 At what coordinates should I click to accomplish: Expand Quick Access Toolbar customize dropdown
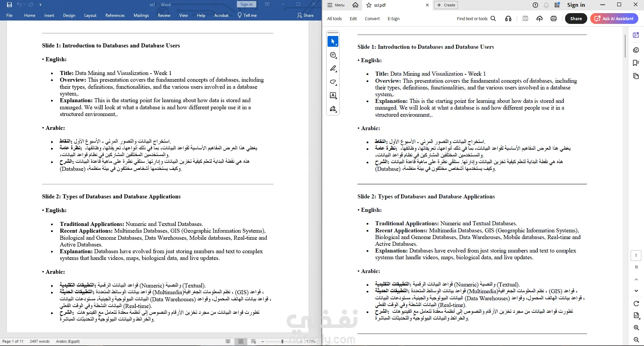(40, 5)
